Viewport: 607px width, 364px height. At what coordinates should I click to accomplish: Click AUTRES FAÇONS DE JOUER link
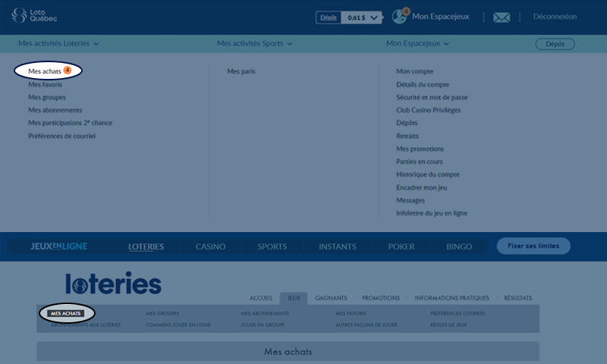[366, 325]
